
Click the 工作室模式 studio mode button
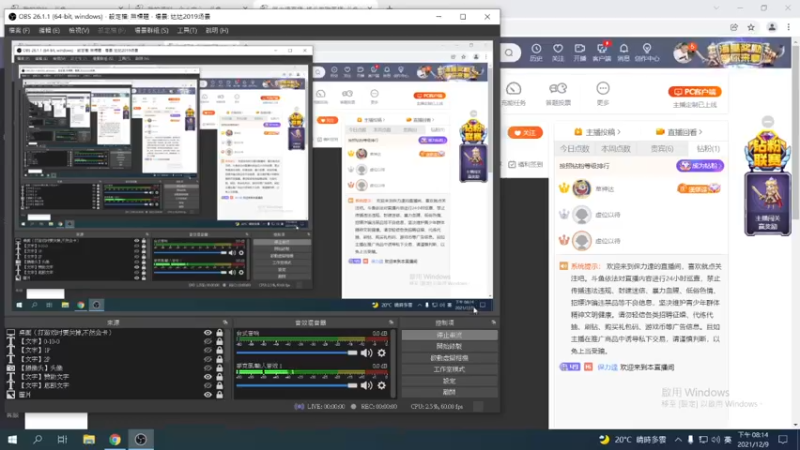click(x=449, y=369)
